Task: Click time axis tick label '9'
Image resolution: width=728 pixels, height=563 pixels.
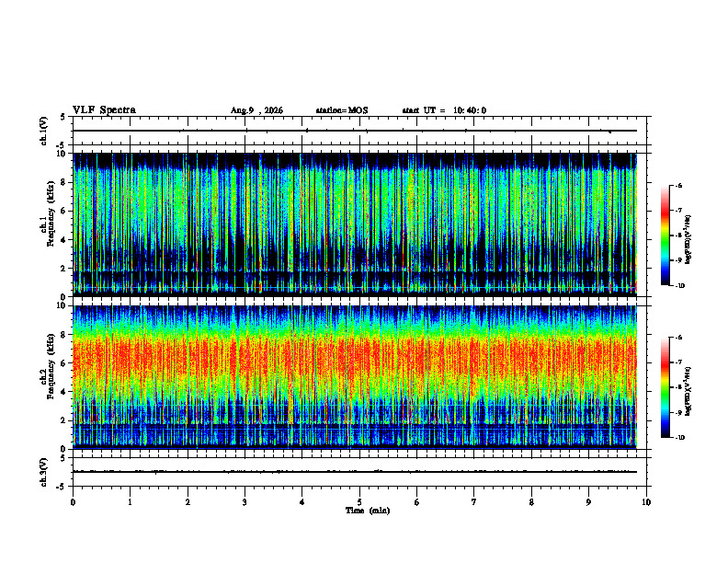Action: point(588,502)
